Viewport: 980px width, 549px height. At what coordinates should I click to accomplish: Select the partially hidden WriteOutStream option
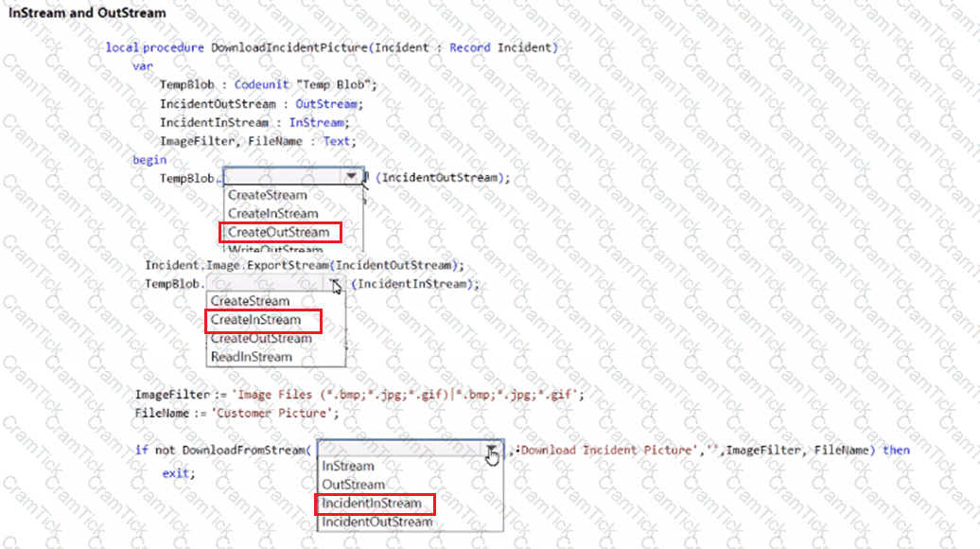click(275, 251)
